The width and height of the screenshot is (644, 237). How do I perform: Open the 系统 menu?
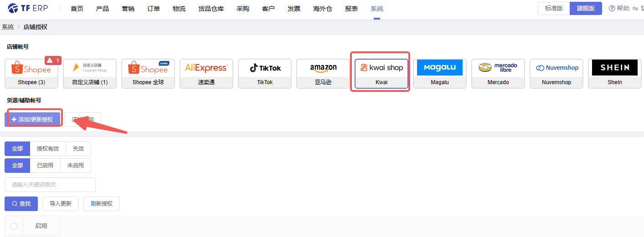pos(377,9)
